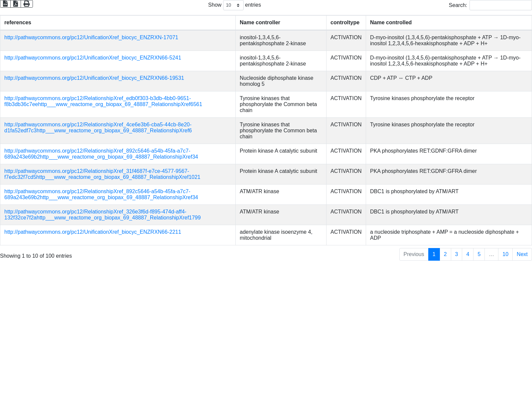
Task: Go to page 3 of results
Action: [456, 254]
